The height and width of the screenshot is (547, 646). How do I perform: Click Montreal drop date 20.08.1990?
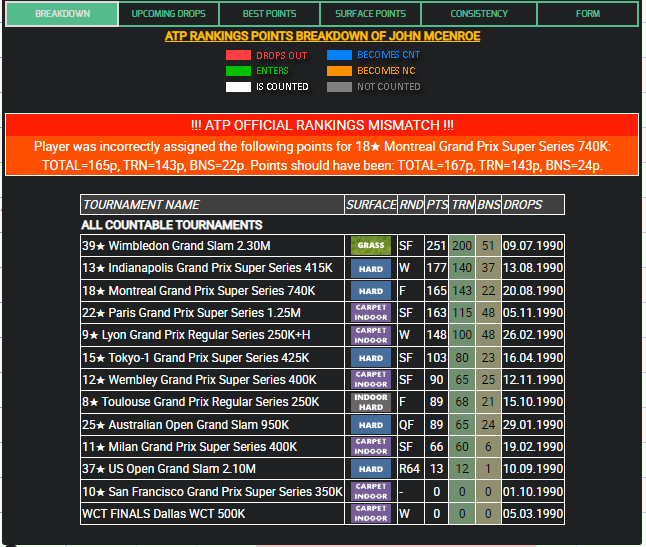point(533,291)
